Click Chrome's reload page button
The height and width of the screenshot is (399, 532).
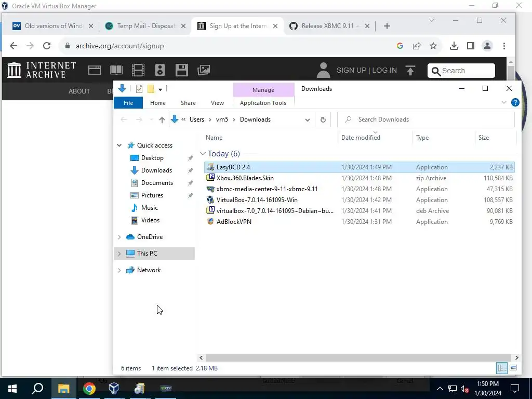tap(47, 46)
